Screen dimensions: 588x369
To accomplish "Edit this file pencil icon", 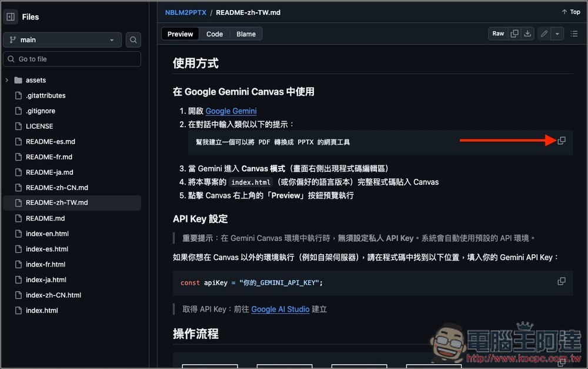I will [544, 34].
